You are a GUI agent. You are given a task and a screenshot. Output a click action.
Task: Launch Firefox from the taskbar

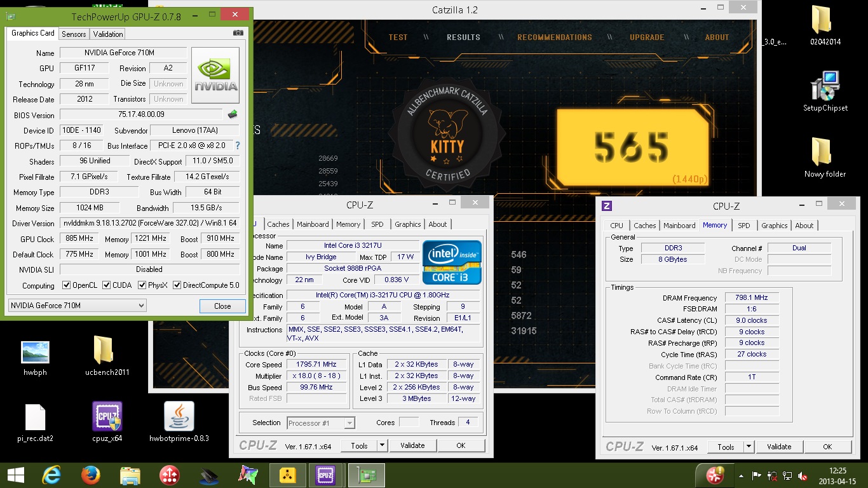click(91, 475)
